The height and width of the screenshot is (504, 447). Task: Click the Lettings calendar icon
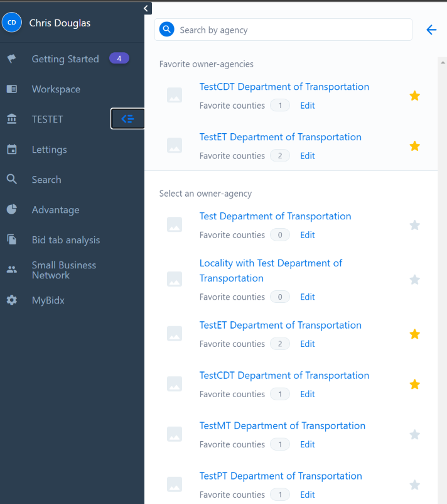click(x=12, y=150)
